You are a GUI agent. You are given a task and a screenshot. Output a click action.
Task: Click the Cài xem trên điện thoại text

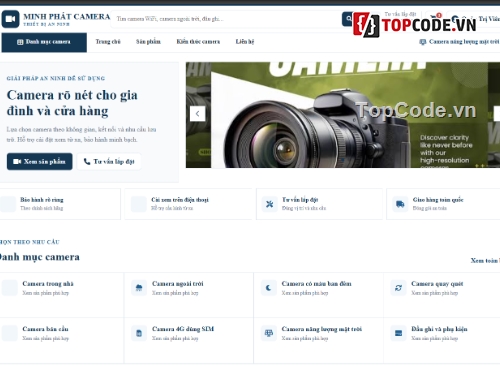click(x=180, y=200)
